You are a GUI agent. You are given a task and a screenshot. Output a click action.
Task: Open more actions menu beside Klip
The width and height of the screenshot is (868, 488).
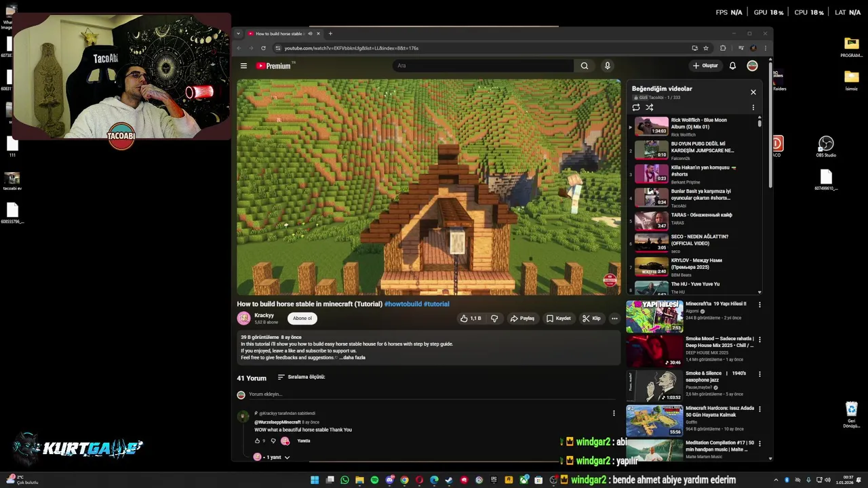[614, 318]
